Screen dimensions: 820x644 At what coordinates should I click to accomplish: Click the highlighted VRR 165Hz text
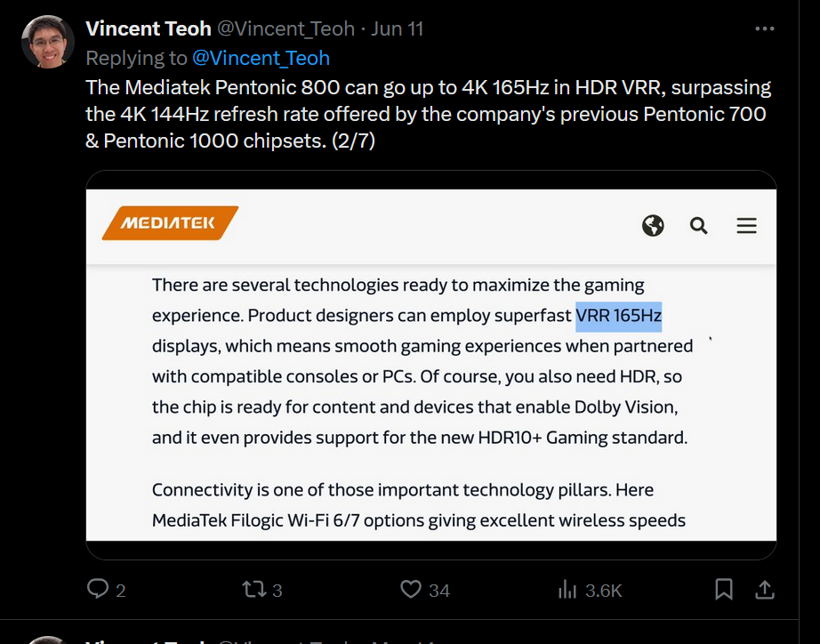click(x=618, y=316)
